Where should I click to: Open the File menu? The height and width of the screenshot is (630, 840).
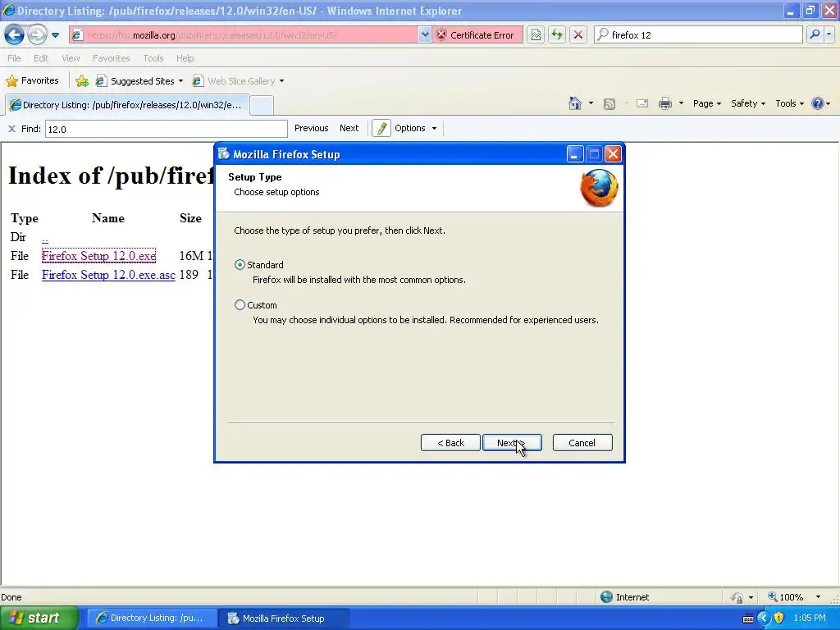[x=15, y=58]
